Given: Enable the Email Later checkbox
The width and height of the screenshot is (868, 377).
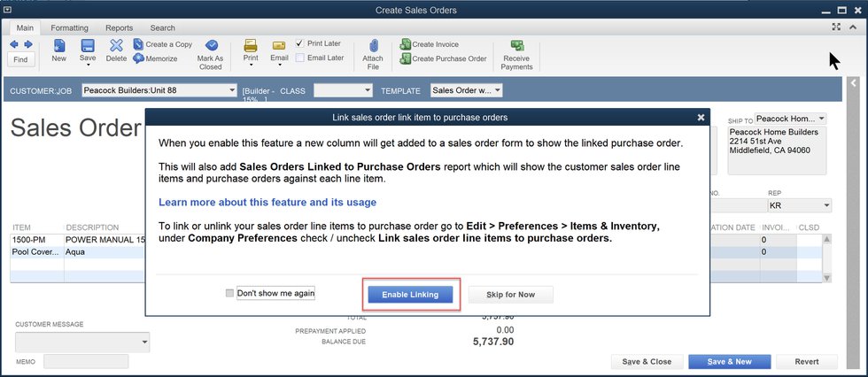Looking at the screenshot, I should (300, 58).
